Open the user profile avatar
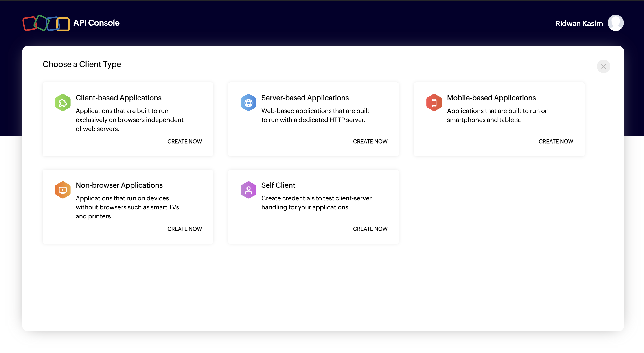The height and width of the screenshot is (353, 644). (615, 23)
